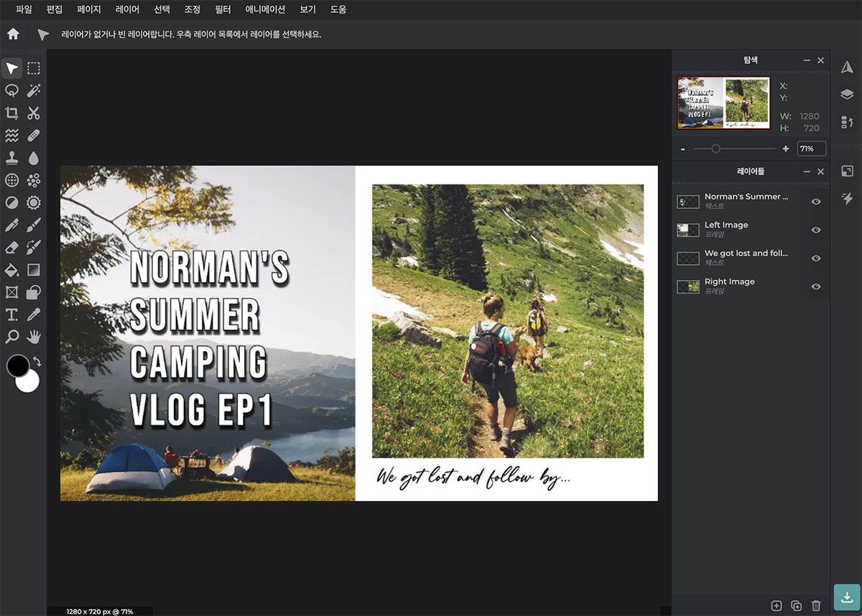Select the Cutout scissors tool

coord(34,113)
